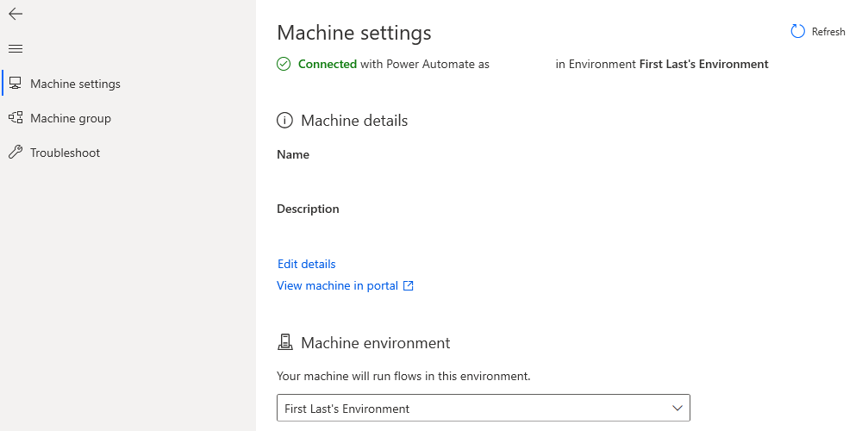Go to the Troubleshoot page
Screen dimensions: 868x431
[x=65, y=153]
